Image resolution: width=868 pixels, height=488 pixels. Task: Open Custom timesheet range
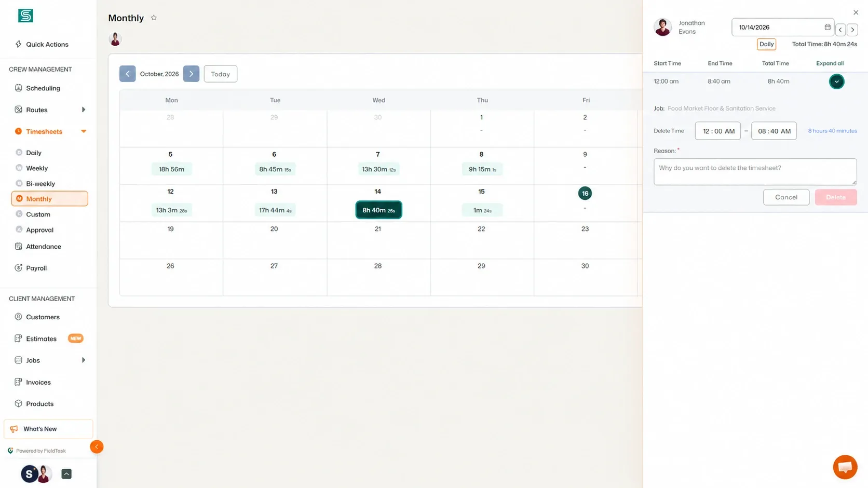click(38, 214)
